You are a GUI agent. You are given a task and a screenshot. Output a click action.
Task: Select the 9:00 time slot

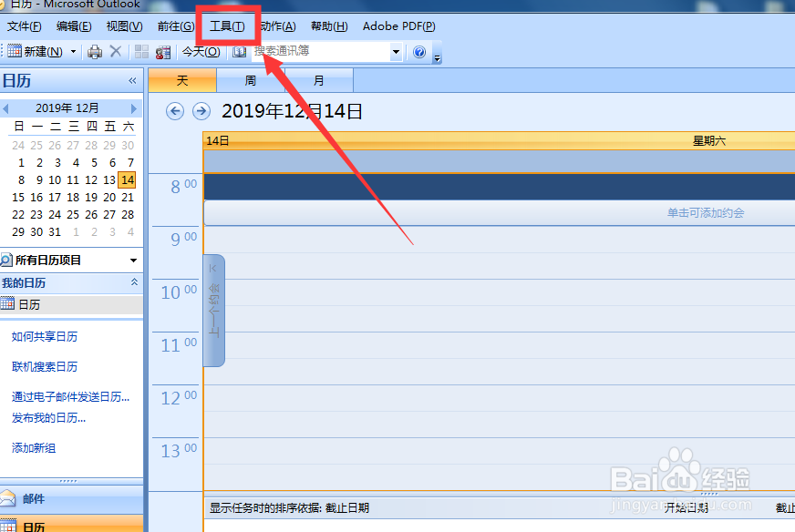(x=500, y=240)
